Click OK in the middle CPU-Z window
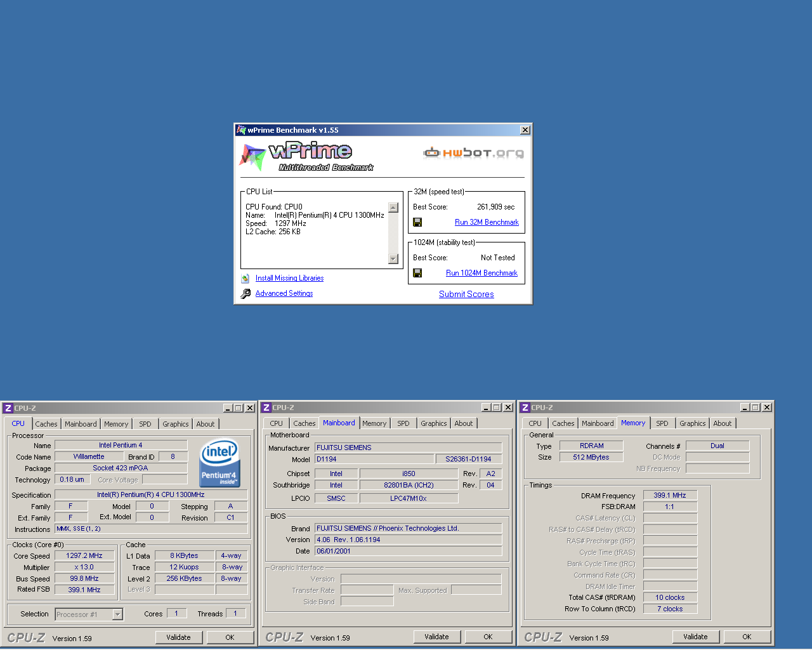 (x=488, y=637)
